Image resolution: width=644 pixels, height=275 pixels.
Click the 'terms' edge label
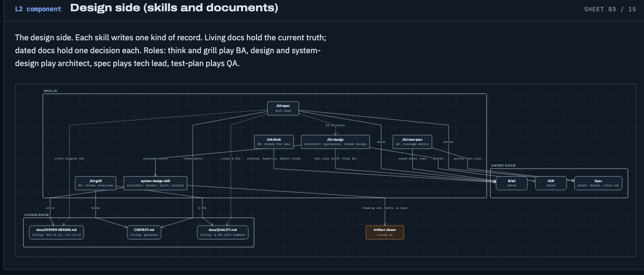pos(96,207)
